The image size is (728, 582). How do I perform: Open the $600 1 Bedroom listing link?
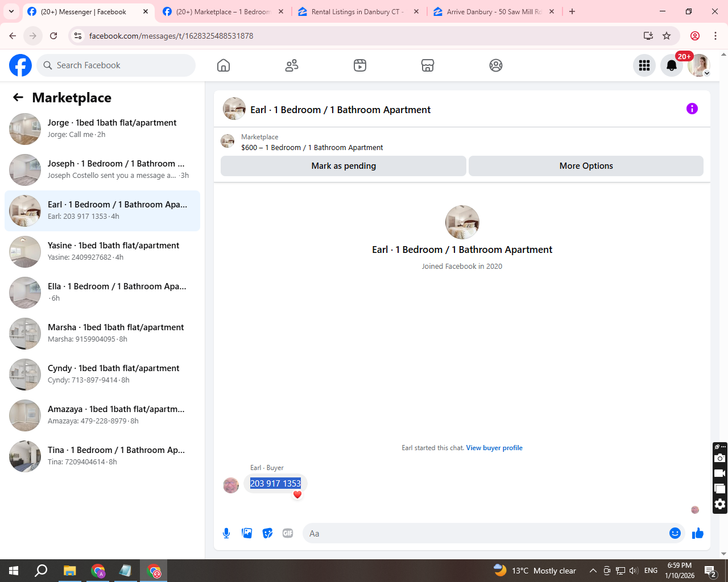click(x=312, y=147)
